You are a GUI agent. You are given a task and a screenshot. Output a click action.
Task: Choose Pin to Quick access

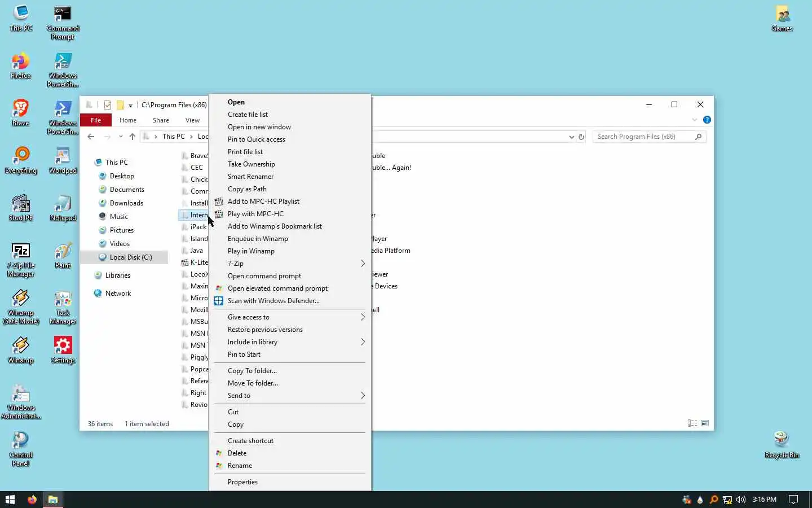point(290,139)
